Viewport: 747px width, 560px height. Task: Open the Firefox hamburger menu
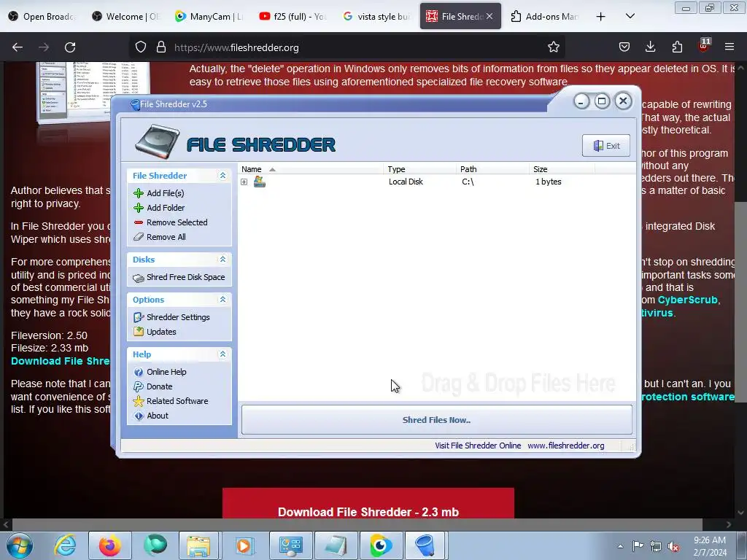pos(729,47)
